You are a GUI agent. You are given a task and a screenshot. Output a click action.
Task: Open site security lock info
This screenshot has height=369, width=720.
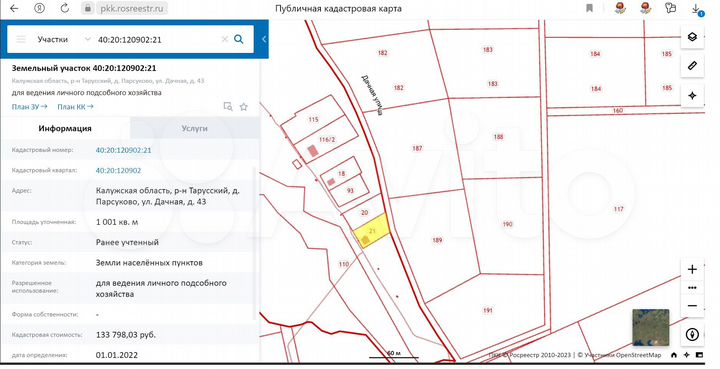tap(87, 8)
